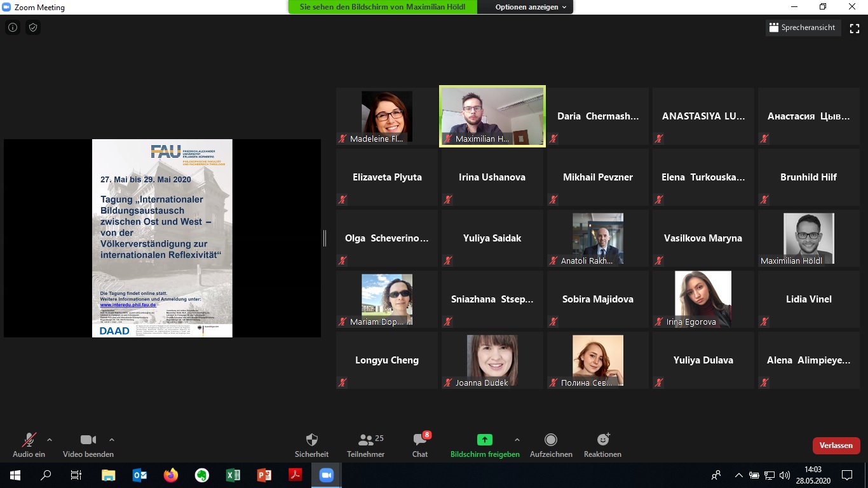Open Excel from the Windows taskbar
868x488 pixels.
(233, 475)
